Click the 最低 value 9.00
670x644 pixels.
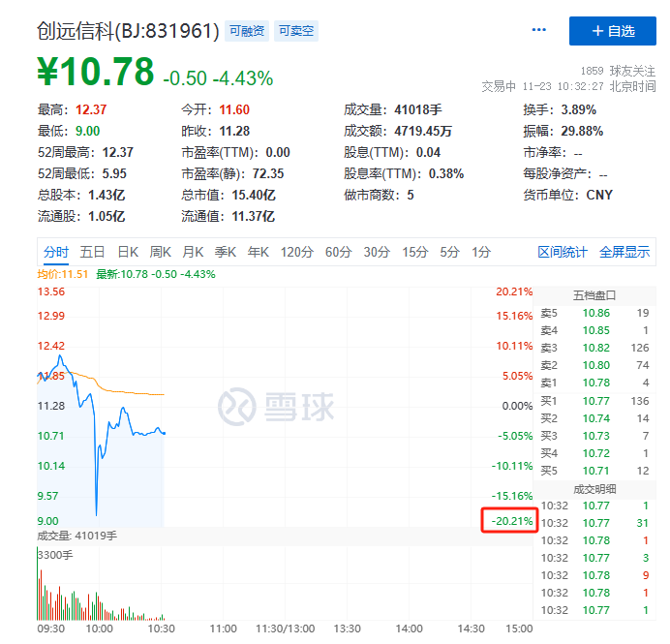(x=87, y=131)
